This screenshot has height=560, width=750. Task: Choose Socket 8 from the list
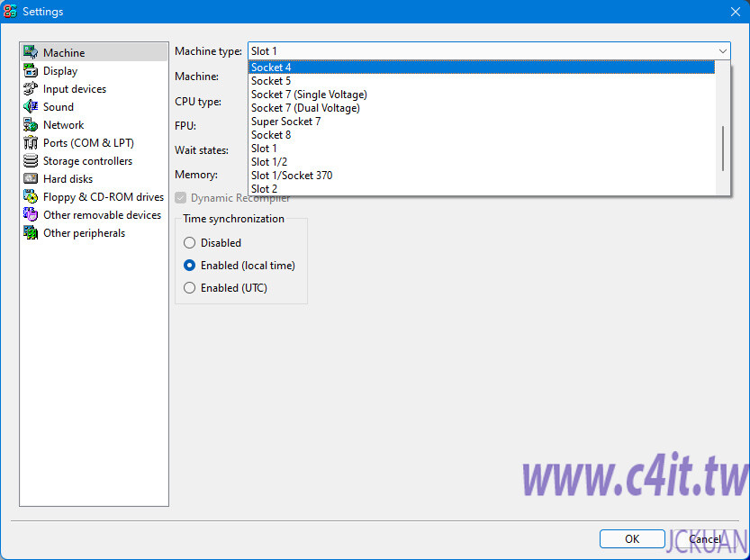481,135
